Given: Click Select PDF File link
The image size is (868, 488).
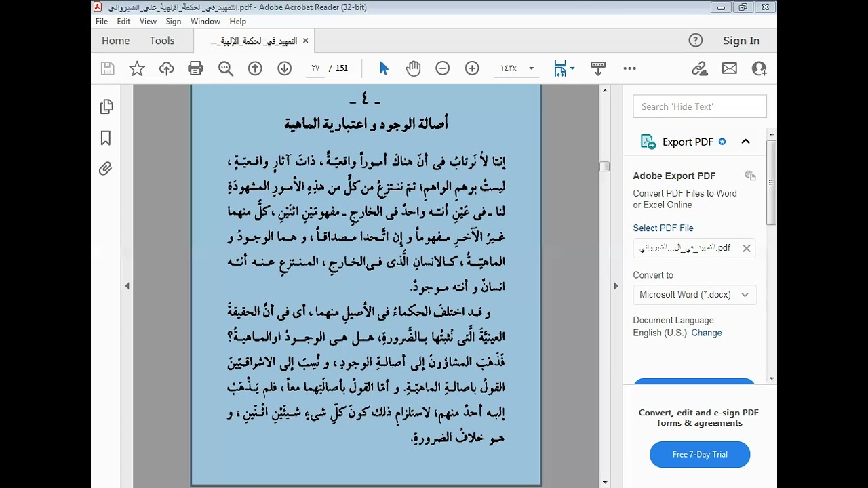Looking at the screenshot, I should point(663,228).
